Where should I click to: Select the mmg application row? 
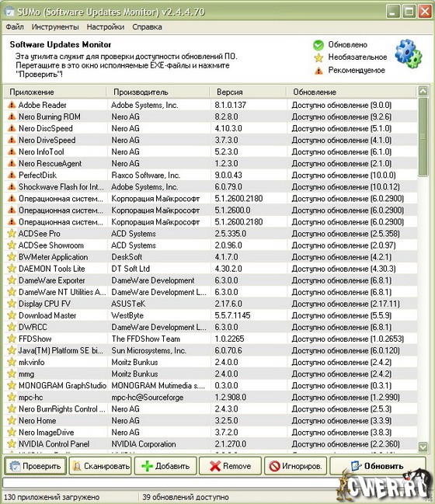(x=211, y=374)
